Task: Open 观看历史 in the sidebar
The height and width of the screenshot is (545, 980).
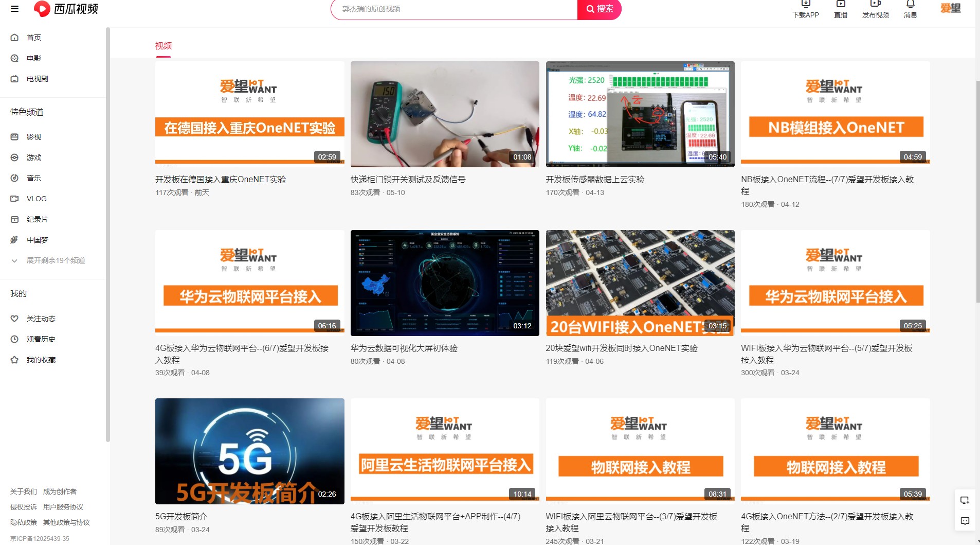Action: [41, 339]
